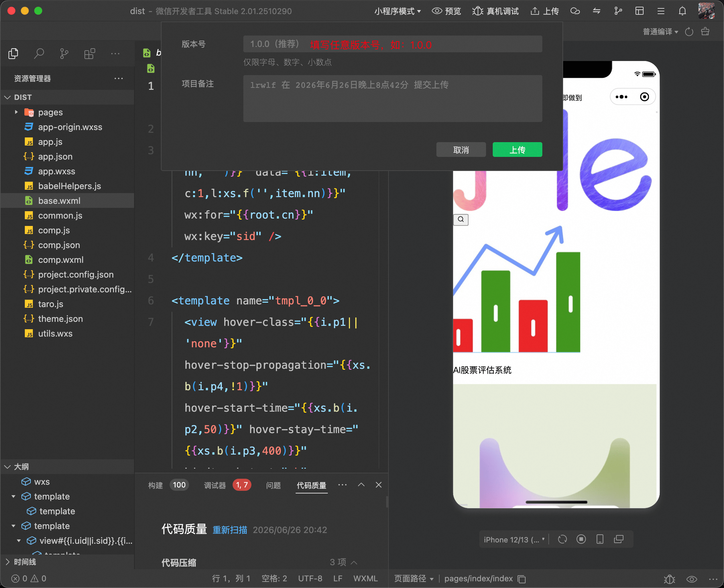Switch to the 代码质量 tab

coord(311,485)
